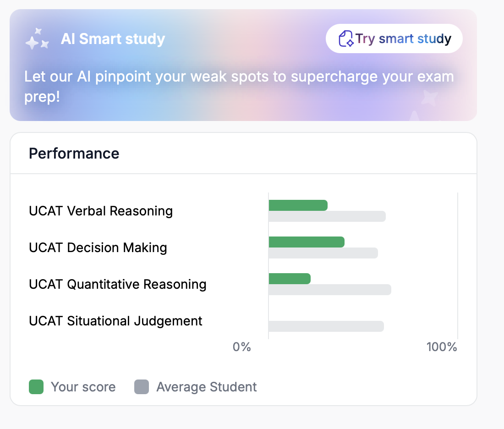Select the UCAT Quantitative Reasoning label
Viewport: 504px width, 429px height.
click(118, 284)
